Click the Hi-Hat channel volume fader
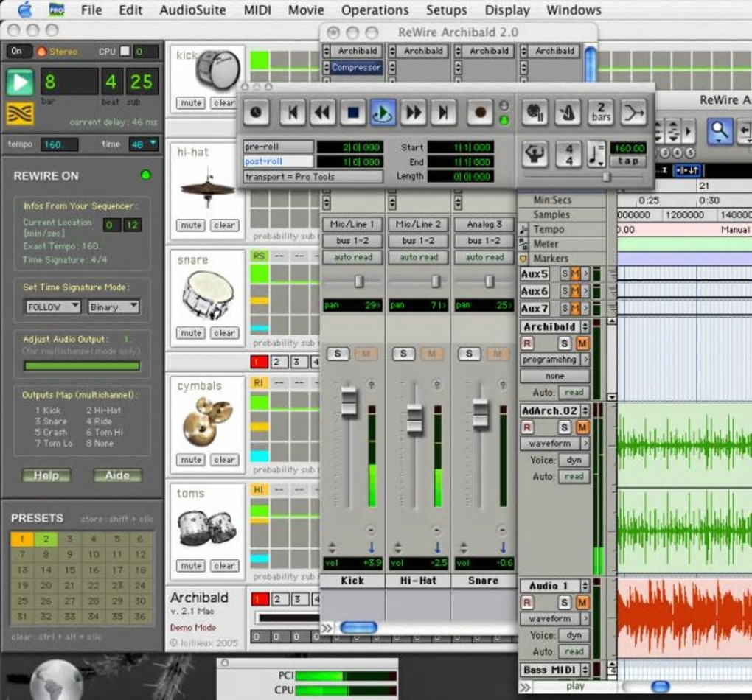This screenshot has height=700, width=752. (x=415, y=419)
